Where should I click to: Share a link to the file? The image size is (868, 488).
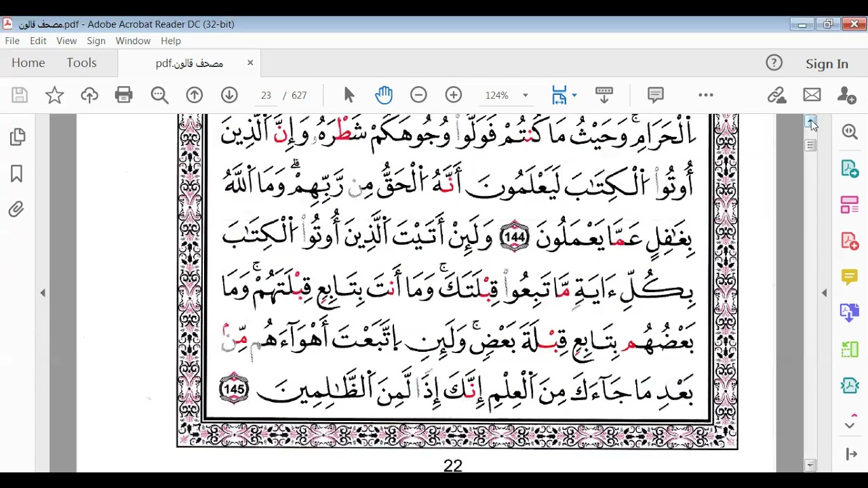[x=776, y=95]
